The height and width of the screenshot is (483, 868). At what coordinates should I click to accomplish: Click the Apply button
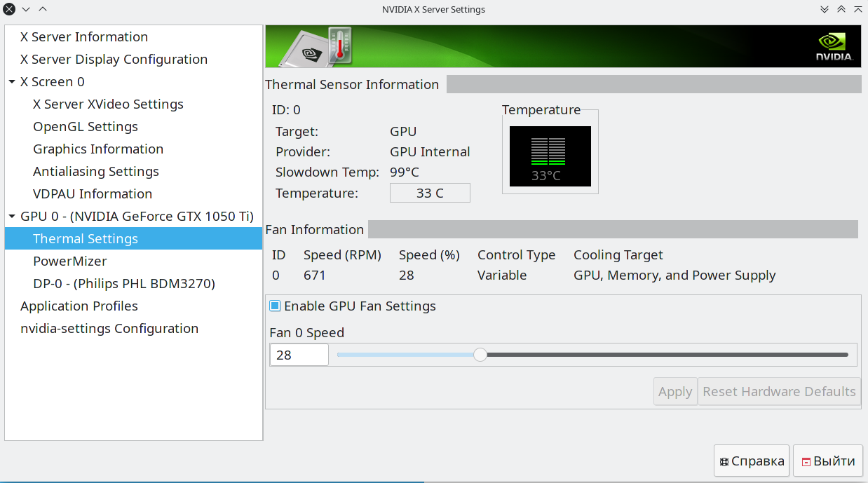675,391
